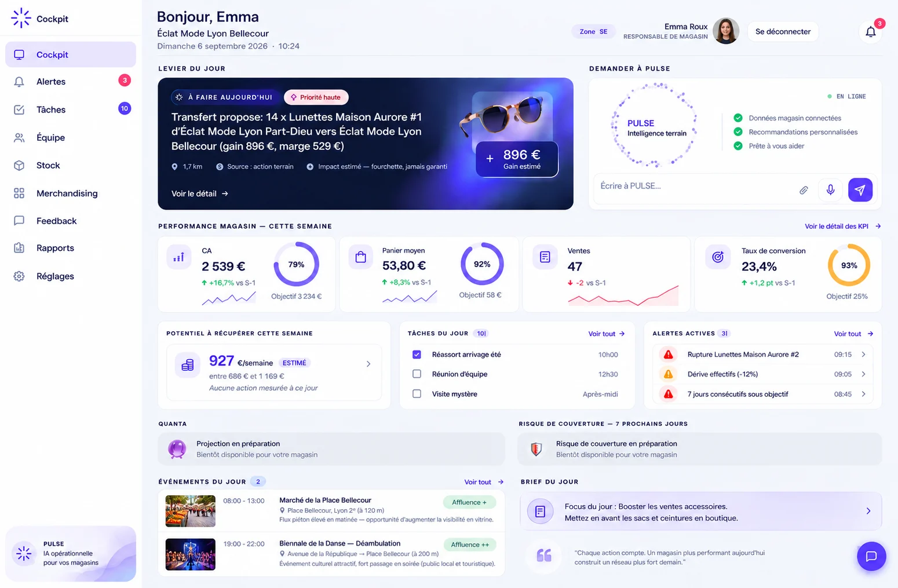Open the Réglages gear menu item
Screen dimensions: 898x588
[71, 276]
